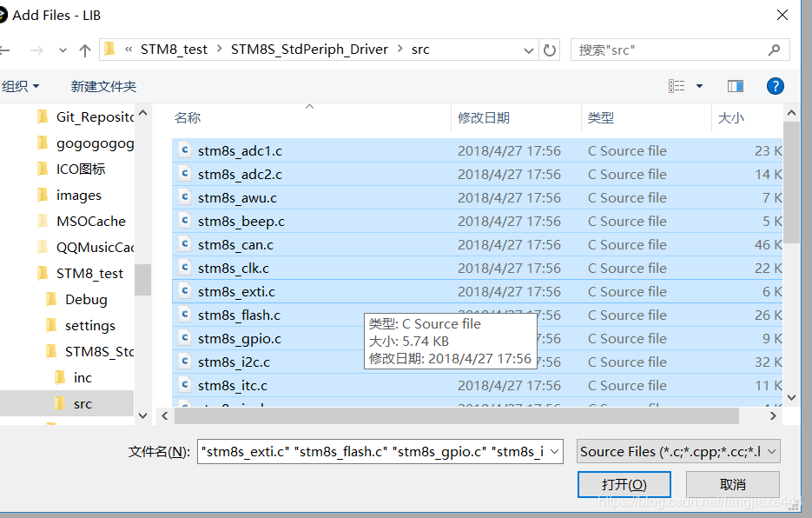
Task: Select file stm8s_exti.c
Action: click(477, 291)
